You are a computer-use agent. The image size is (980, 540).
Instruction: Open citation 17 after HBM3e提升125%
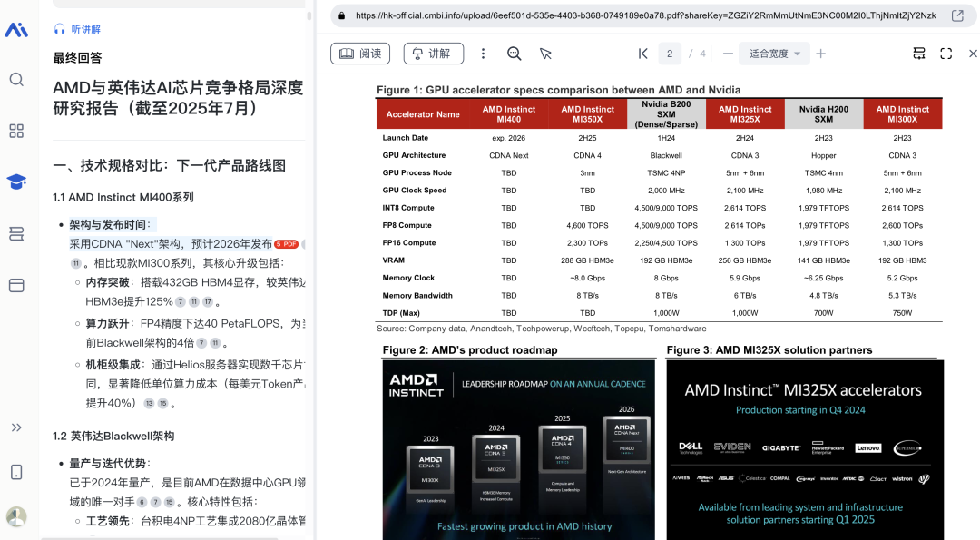coord(208,302)
